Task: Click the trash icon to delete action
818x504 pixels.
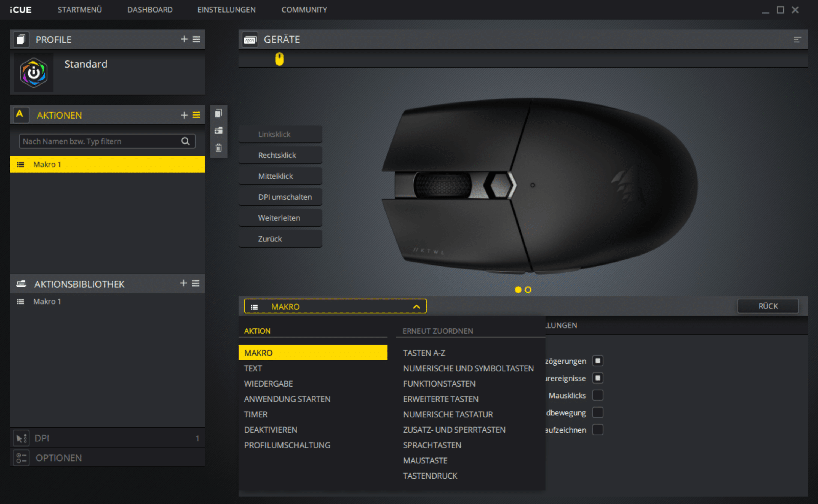Action: pos(218,148)
